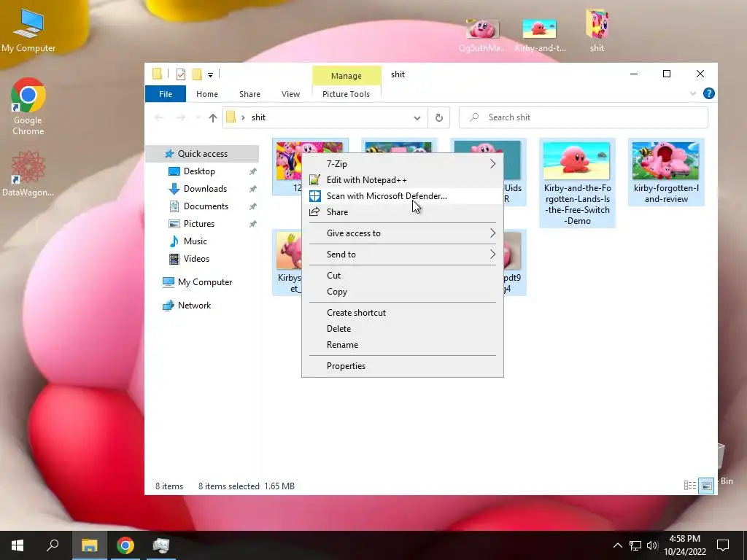747x560 pixels.
Task: Launch Google Chrome desktop shortcut
Action: pyautogui.click(x=28, y=106)
